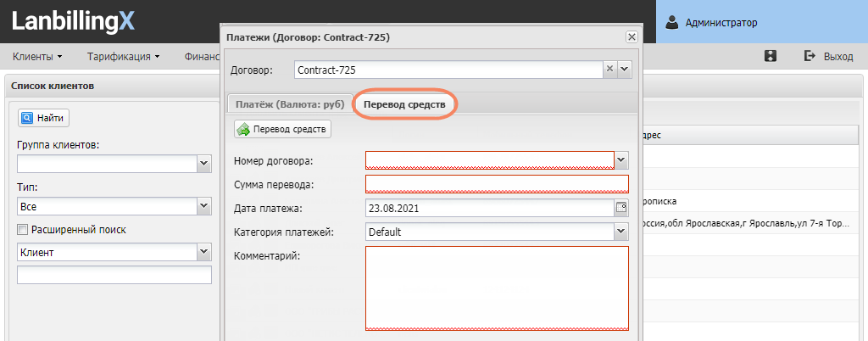Click into the Сумма перевода input field

pyautogui.click(x=497, y=184)
